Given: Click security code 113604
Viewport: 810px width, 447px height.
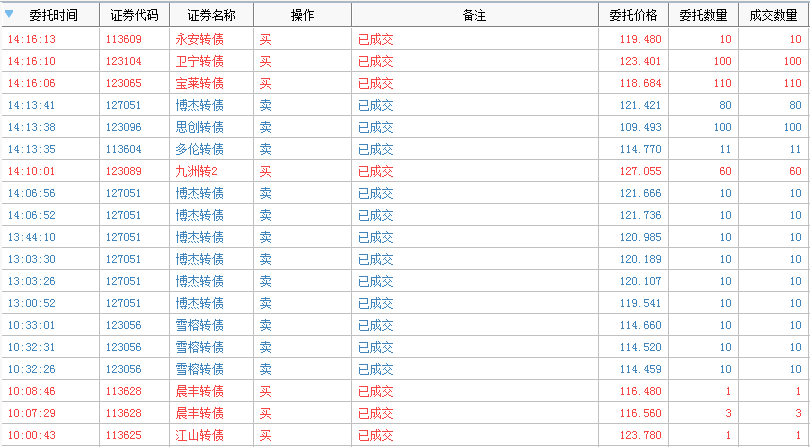Looking at the screenshot, I should tap(123, 149).
